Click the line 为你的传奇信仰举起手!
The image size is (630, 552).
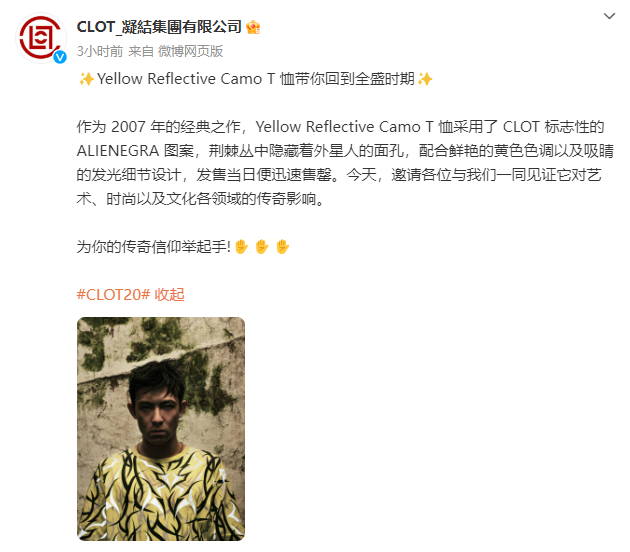coord(154,246)
